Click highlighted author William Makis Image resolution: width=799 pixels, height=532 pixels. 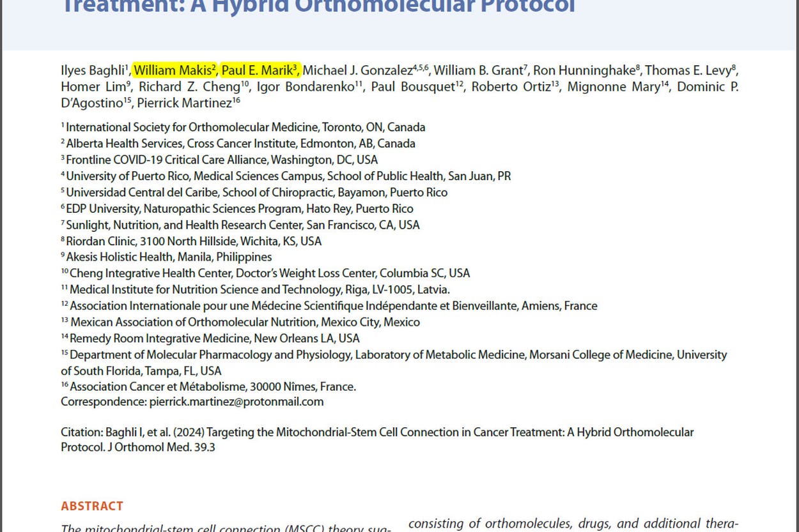175,70
